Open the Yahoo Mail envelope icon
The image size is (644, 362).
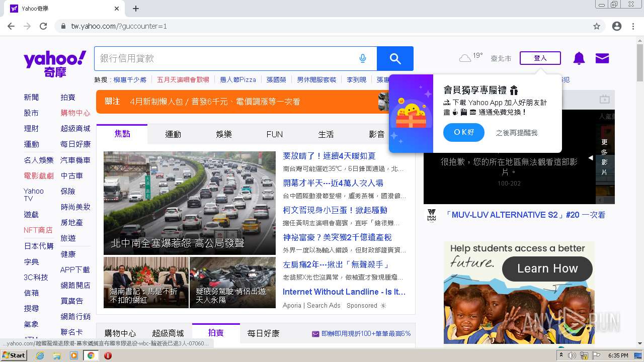(602, 58)
